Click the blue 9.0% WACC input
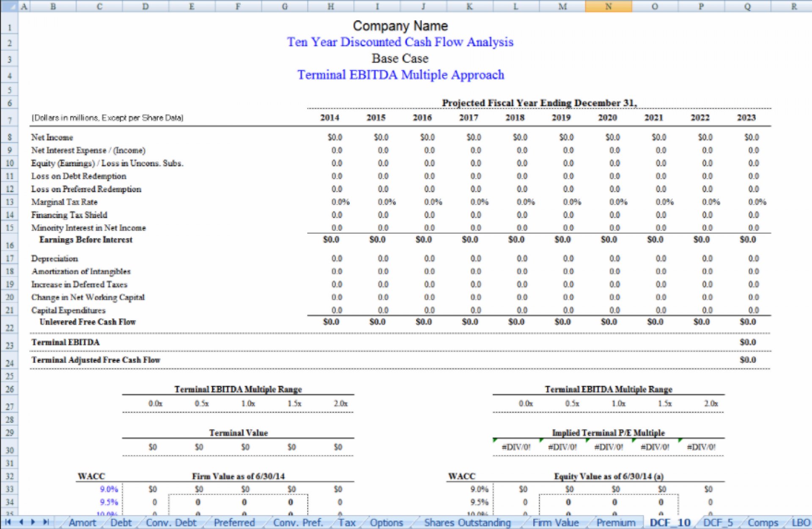The width and height of the screenshot is (812, 529). pos(109,489)
